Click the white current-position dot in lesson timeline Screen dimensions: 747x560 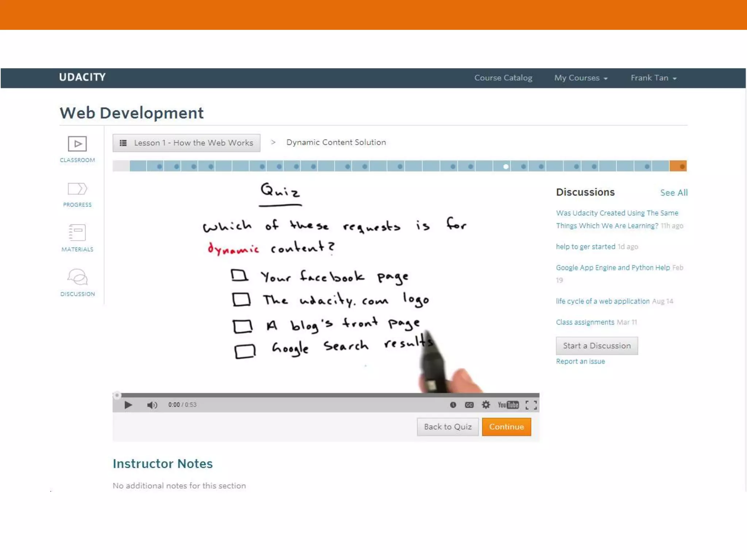coord(506,167)
